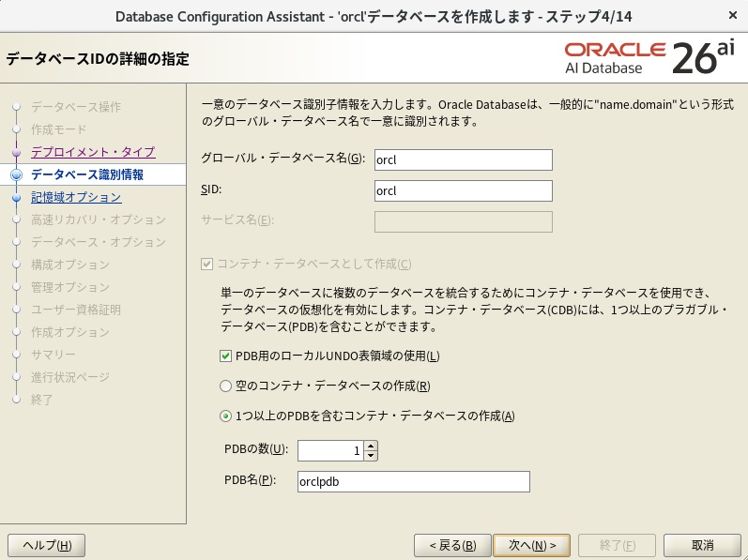
Task: Click 構成オプション step
Action: pos(70,265)
